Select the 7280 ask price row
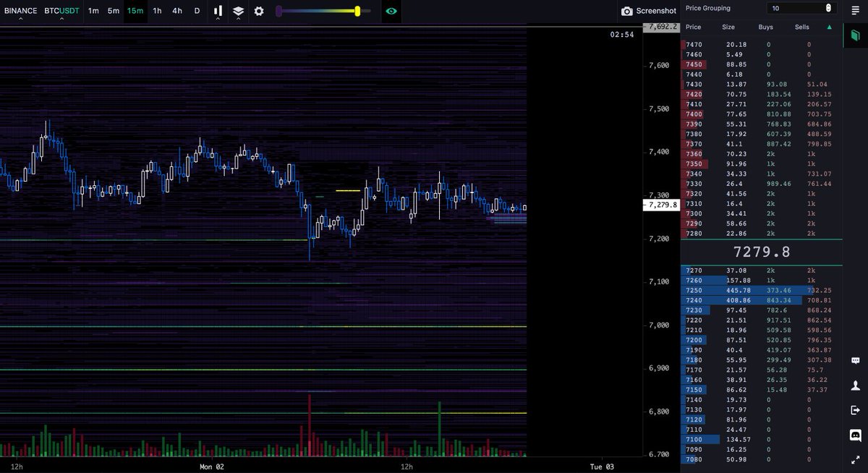 [x=762, y=233]
